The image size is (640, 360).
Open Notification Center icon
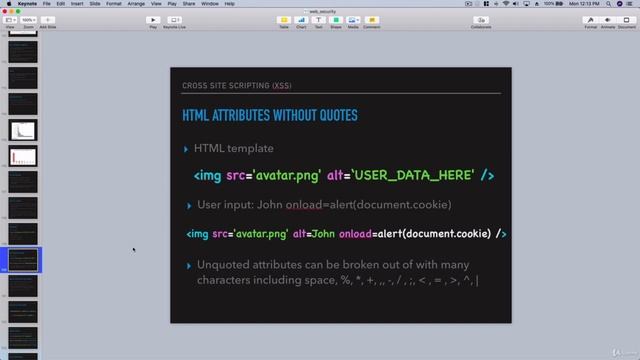point(629,4)
